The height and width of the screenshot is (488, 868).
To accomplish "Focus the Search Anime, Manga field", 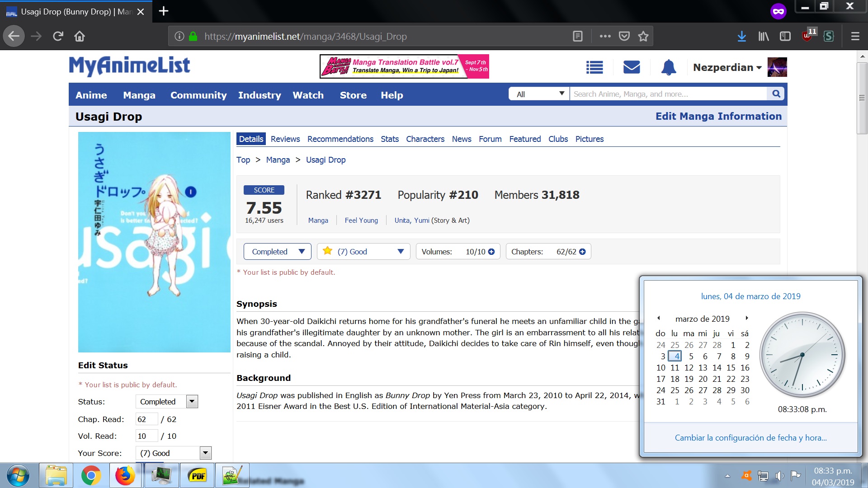I will [668, 94].
